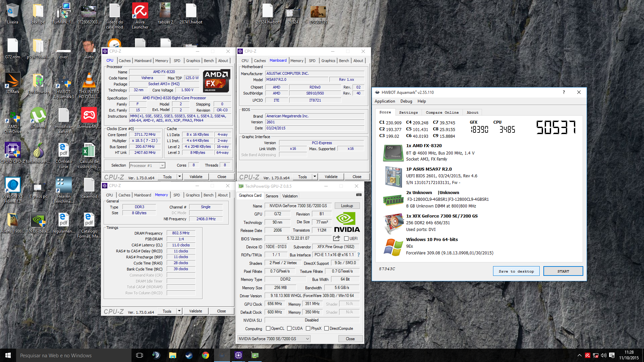Click Save to desktop button
The height and width of the screenshot is (362, 644).
click(516, 271)
